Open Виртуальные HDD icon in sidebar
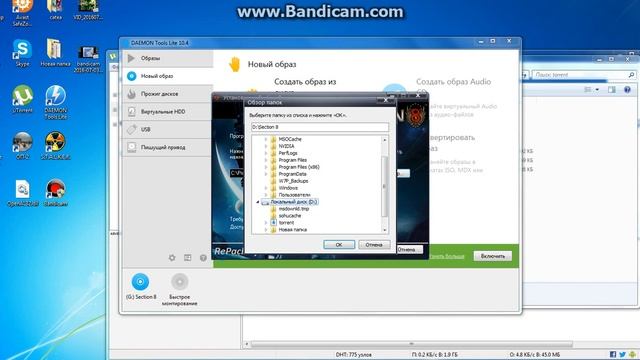 tap(131, 111)
